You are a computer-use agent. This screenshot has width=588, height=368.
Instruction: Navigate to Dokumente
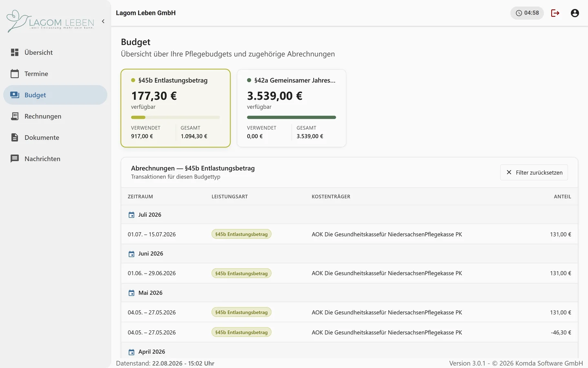point(55,137)
